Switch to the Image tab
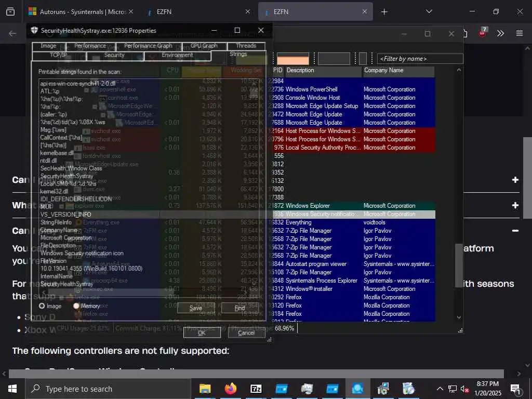This screenshot has height=399, width=532. click(48, 46)
